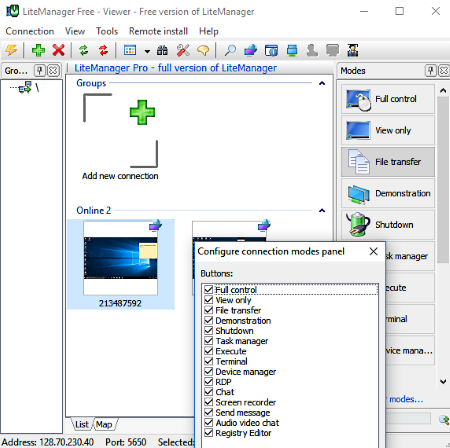Viewport: 450px width, 448px height.
Task: Click the Modes panel scrollbar thumb
Action: pyautogui.click(x=443, y=180)
